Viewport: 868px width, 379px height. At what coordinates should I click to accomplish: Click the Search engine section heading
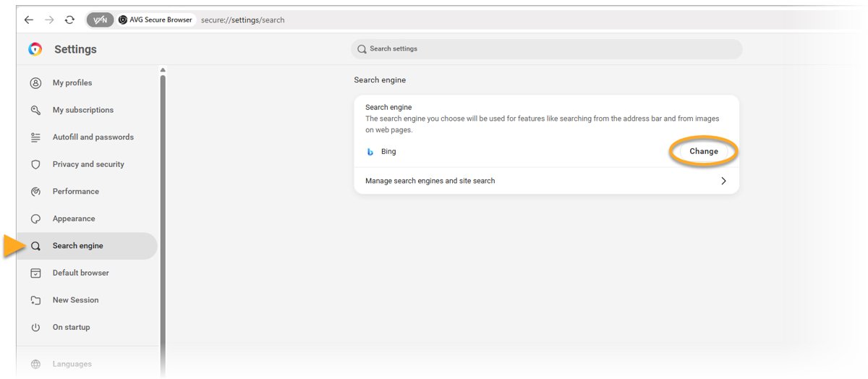380,80
